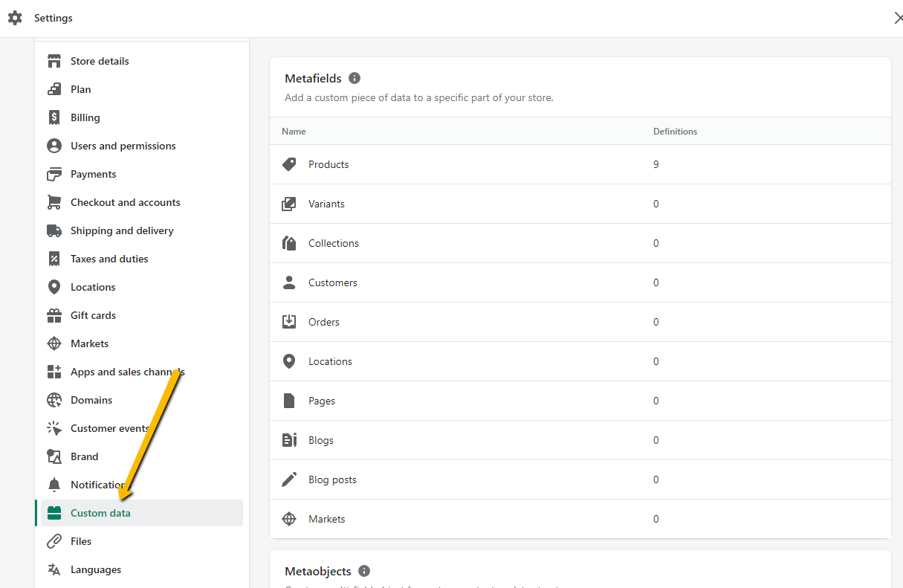Screen dimensions: 903x588
Task: Close the Settings window
Action: tap(898, 18)
